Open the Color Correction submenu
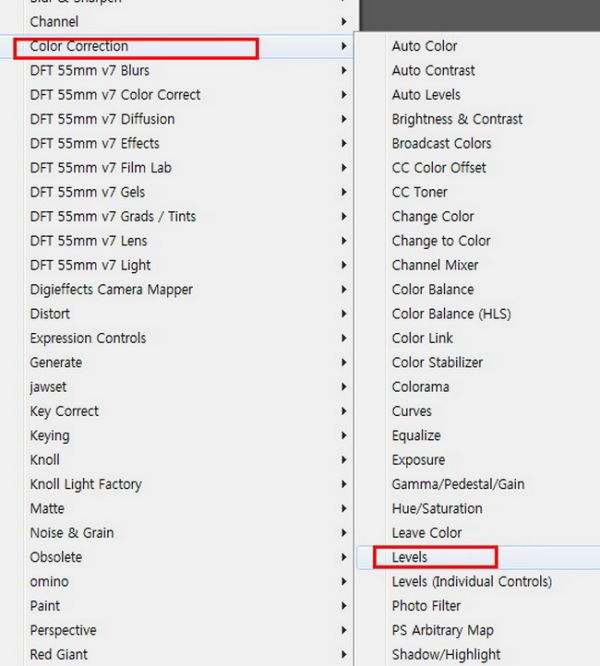The width and height of the screenshot is (600, 666). tap(79, 46)
